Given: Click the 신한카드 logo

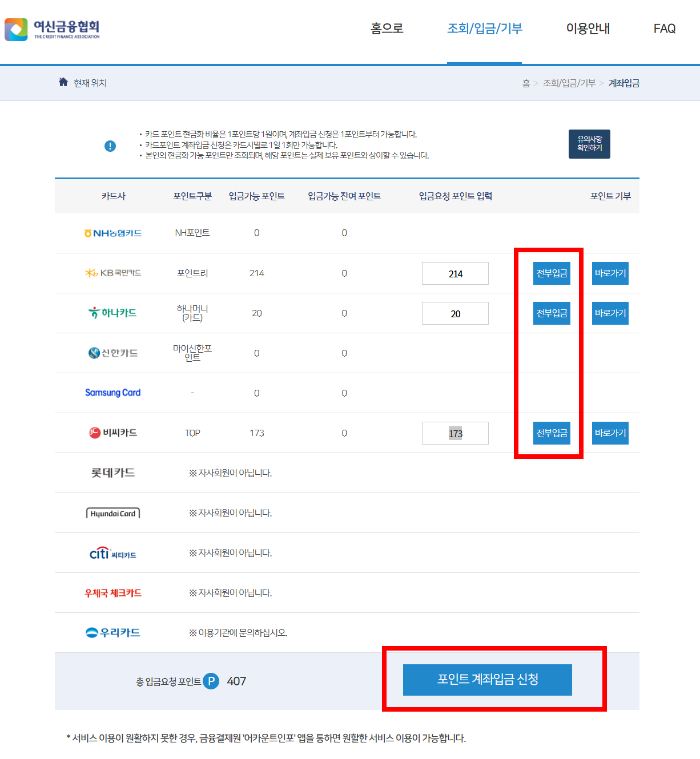Looking at the screenshot, I should (113, 353).
